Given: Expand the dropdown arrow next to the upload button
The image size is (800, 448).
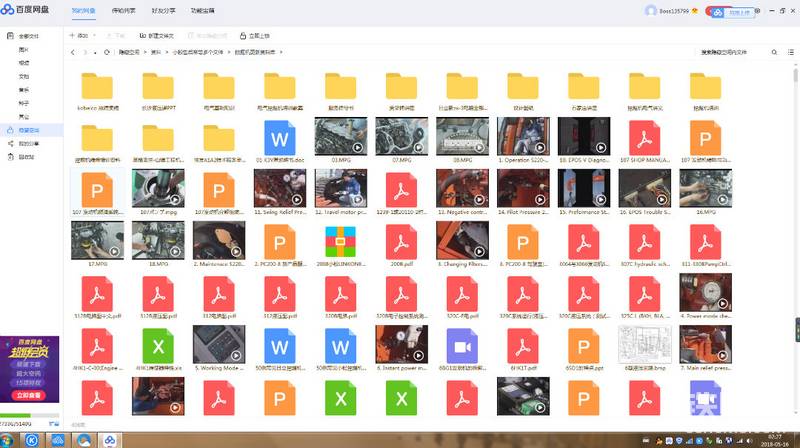Looking at the screenshot, I should pyautogui.click(x=94, y=36).
